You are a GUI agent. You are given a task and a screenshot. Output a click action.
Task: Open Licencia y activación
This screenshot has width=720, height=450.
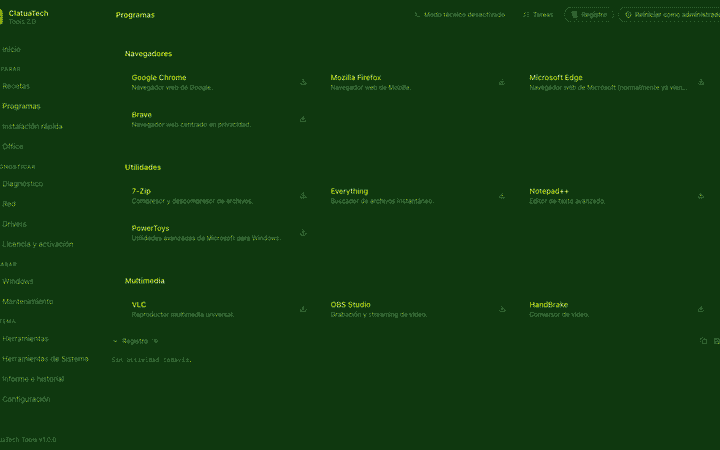(38, 244)
